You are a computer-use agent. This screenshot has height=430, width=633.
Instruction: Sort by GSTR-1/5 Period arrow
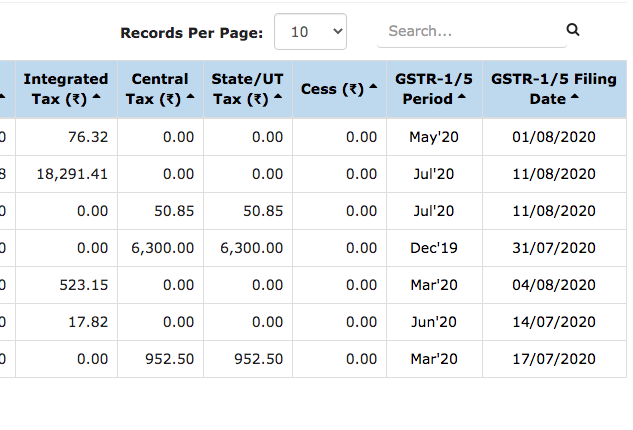pos(462,96)
